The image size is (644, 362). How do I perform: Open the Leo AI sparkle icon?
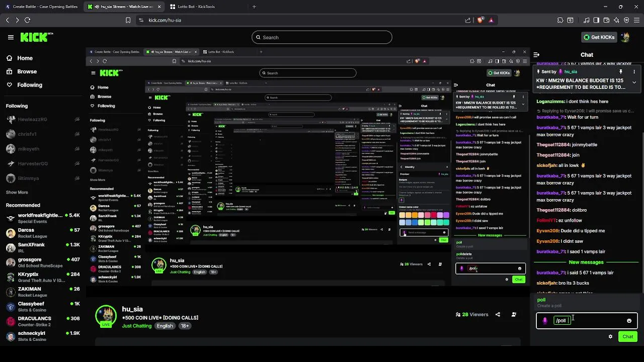616,20
